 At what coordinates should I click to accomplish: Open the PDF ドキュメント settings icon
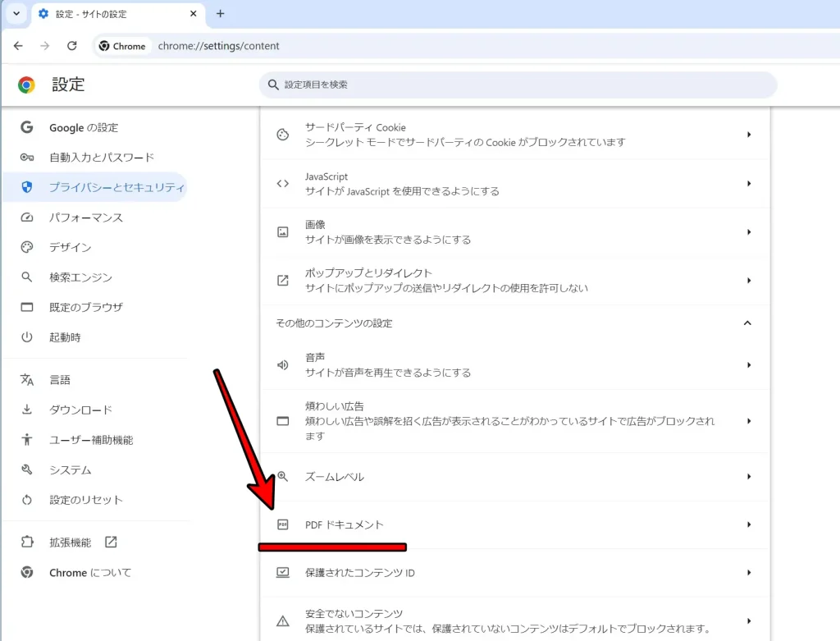(x=282, y=524)
